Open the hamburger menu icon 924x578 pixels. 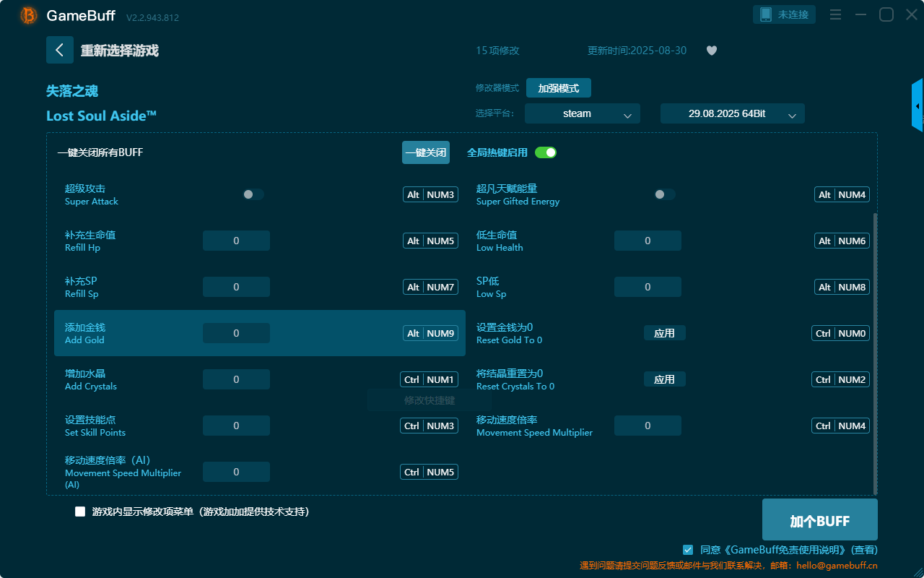[835, 14]
